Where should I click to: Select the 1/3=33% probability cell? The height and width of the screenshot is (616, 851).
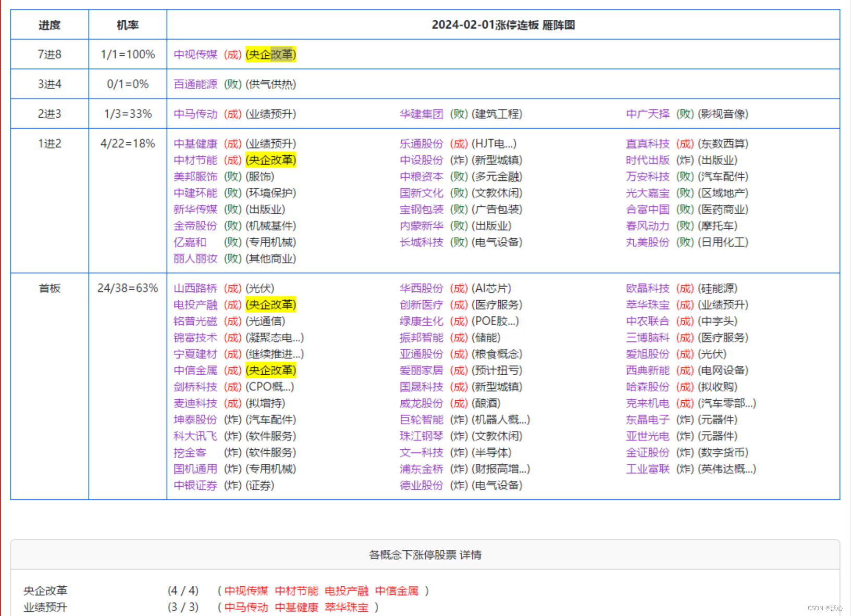point(128,114)
